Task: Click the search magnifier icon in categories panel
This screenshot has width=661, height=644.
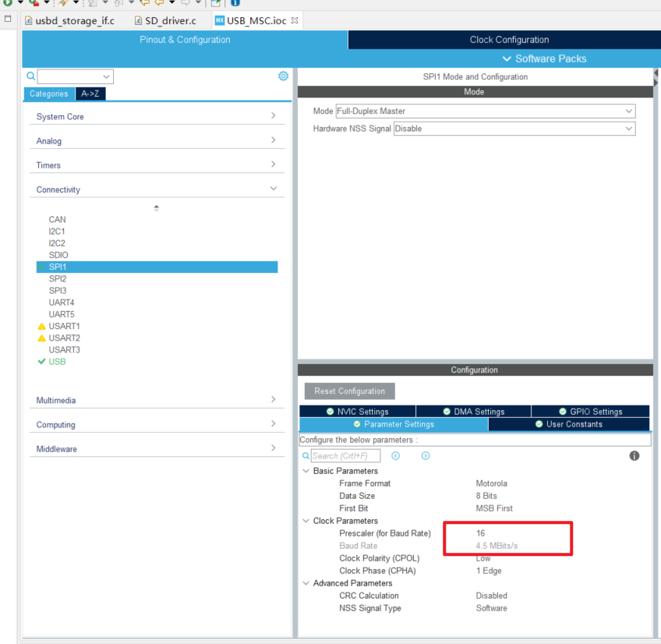Action: [30, 76]
